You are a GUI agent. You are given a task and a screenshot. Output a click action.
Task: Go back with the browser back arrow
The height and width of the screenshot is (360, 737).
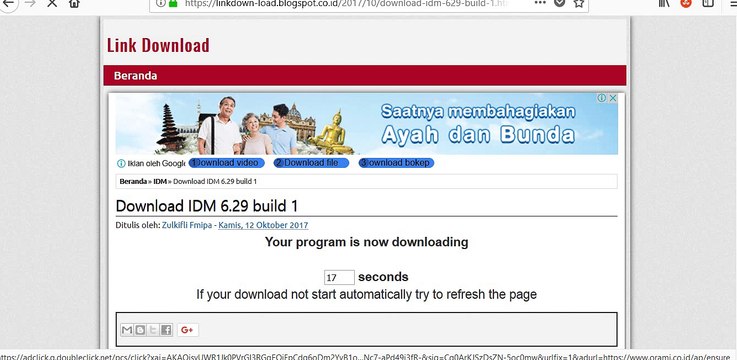pos(9,3)
